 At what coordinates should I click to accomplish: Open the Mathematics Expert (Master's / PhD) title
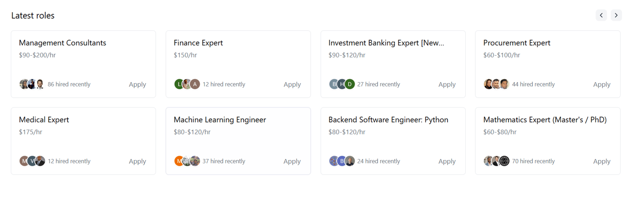point(545,120)
